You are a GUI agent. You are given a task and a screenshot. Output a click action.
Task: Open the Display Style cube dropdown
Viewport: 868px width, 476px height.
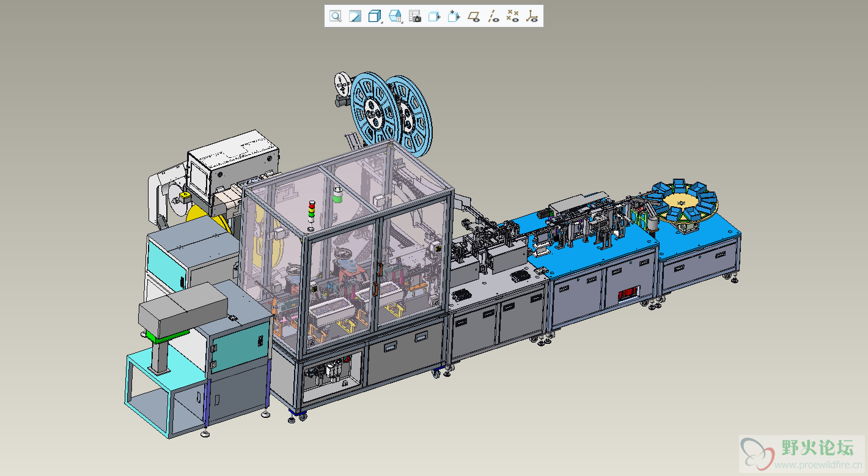[375, 17]
